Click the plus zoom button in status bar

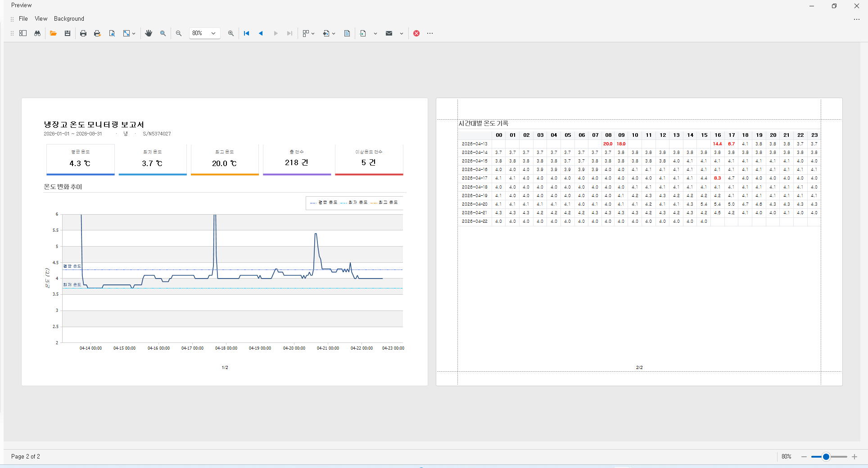854,457
